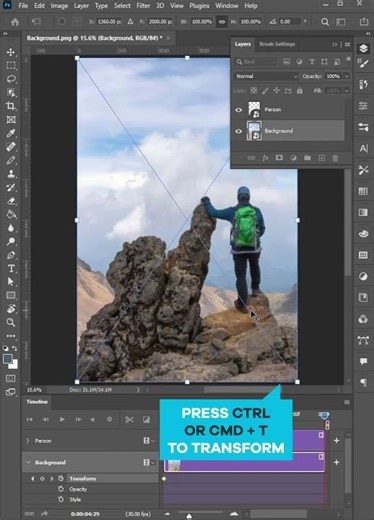Add a layer style with fx icon
The image size is (374, 520).
click(265, 158)
